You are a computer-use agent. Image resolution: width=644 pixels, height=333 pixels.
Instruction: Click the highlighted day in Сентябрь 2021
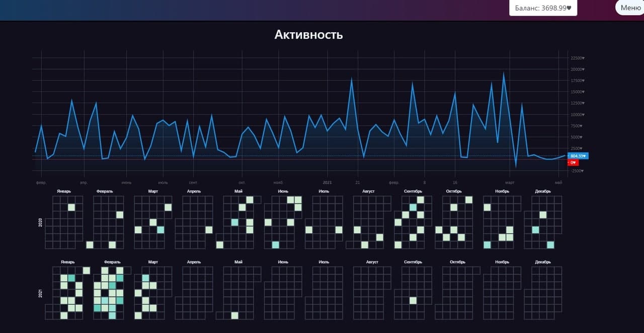pyautogui.click(x=413, y=300)
